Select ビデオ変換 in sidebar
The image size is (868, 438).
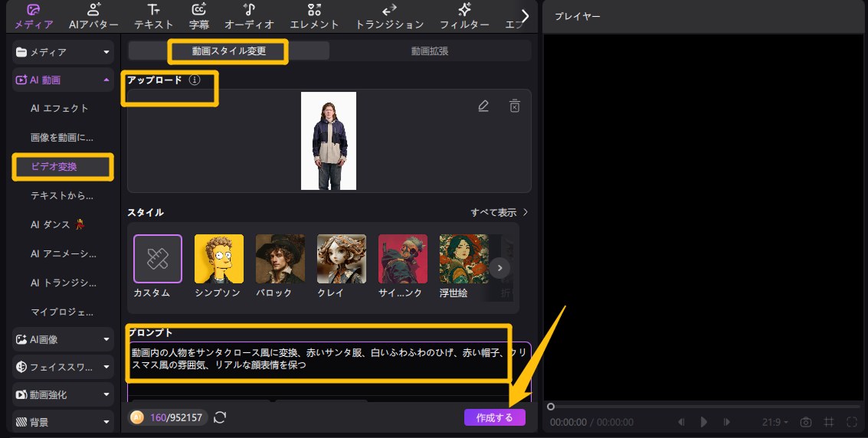(54, 166)
